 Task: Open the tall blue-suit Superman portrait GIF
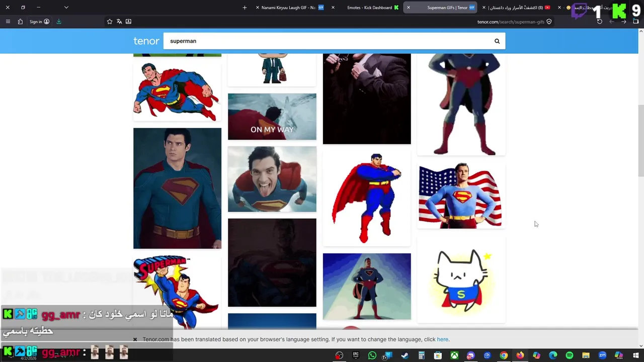point(177,188)
